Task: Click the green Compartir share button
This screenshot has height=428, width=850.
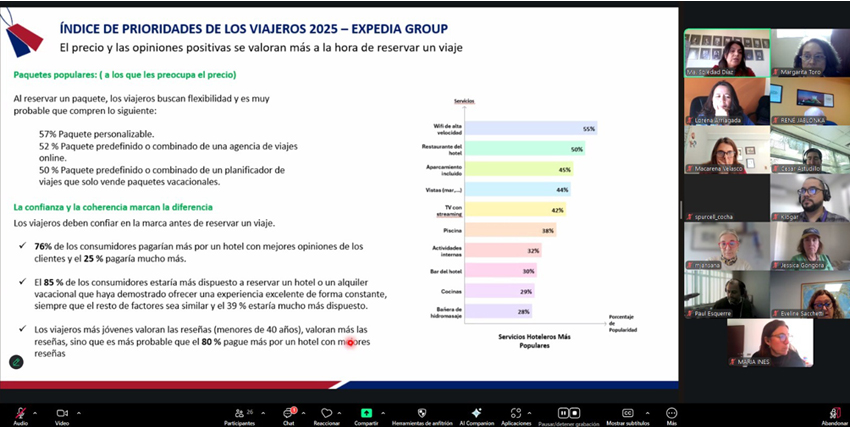Action: pyautogui.click(x=366, y=412)
